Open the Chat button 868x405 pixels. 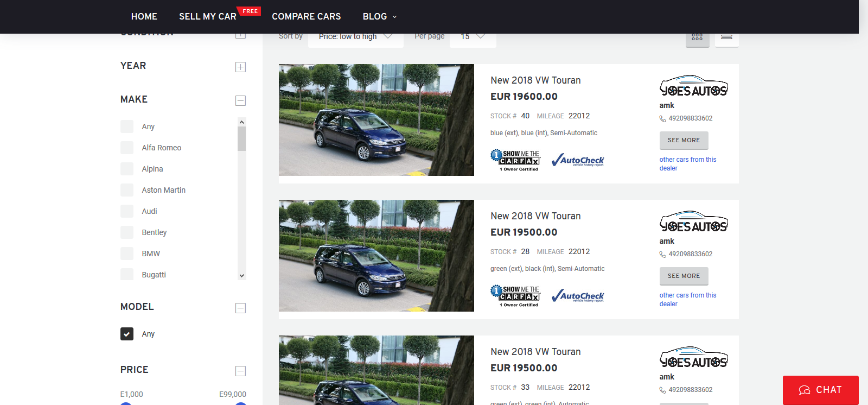pos(820,390)
